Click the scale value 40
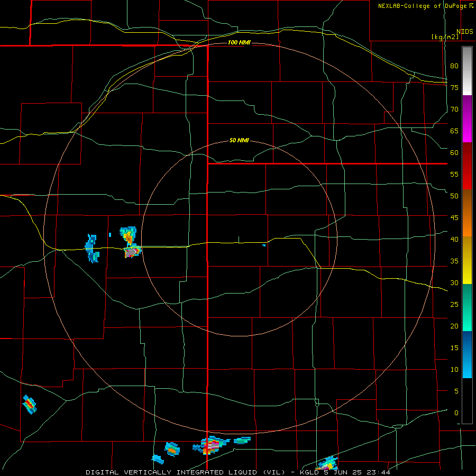This screenshot has height=476, width=476. [454, 239]
